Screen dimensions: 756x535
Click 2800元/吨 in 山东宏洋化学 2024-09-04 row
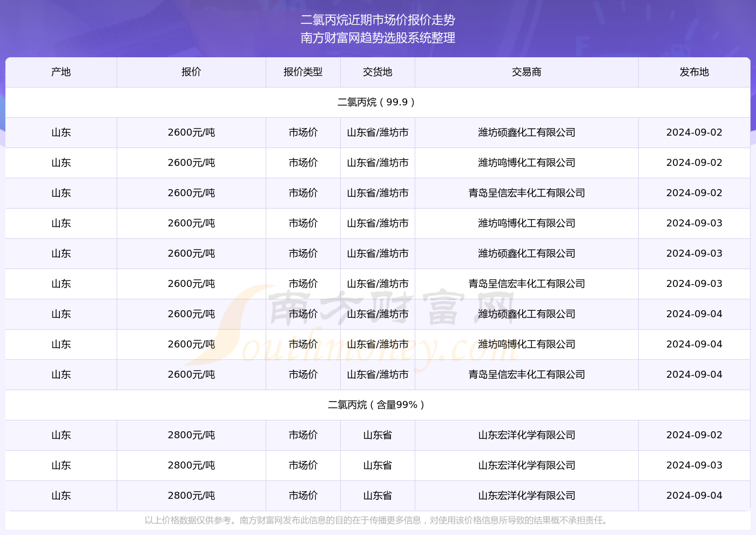(x=191, y=496)
